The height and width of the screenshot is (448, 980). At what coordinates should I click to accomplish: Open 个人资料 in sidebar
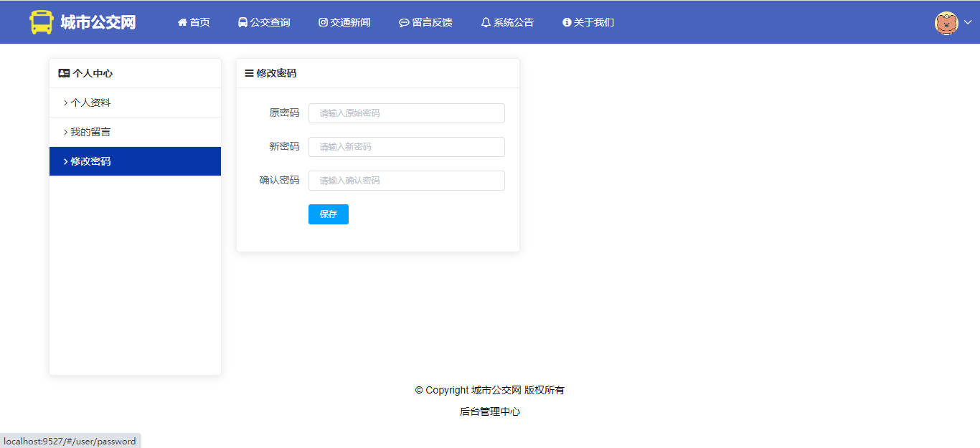135,103
